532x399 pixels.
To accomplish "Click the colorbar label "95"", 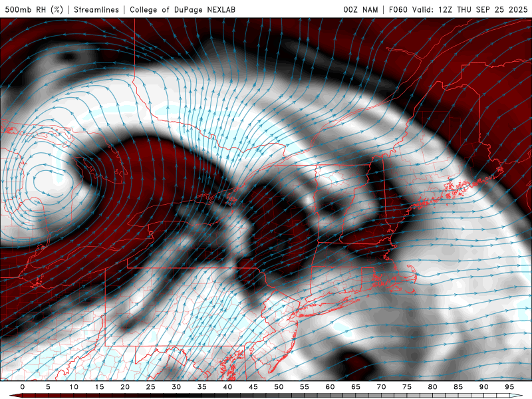I will click(509, 387).
